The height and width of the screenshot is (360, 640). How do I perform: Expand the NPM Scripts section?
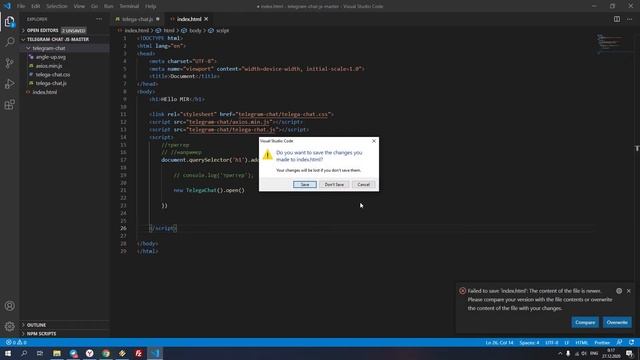click(x=41, y=334)
